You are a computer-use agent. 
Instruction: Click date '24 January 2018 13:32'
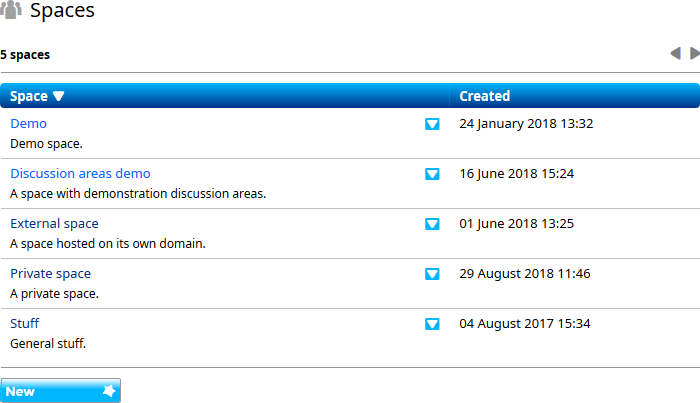pos(526,124)
